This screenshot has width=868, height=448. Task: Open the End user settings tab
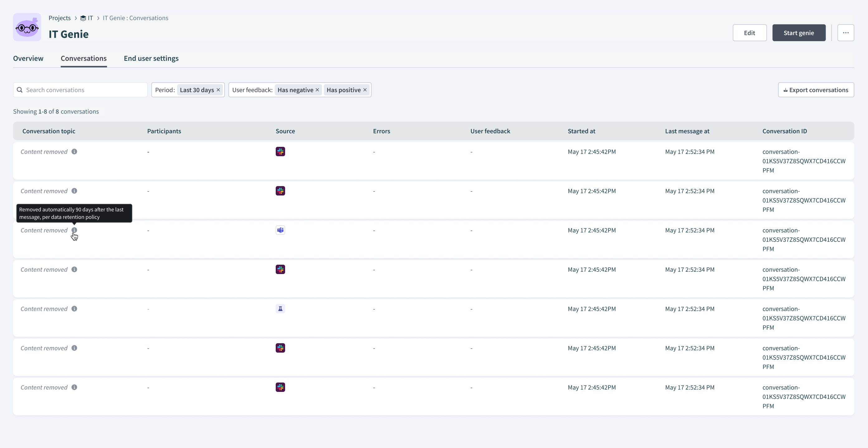pyautogui.click(x=151, y=58)
